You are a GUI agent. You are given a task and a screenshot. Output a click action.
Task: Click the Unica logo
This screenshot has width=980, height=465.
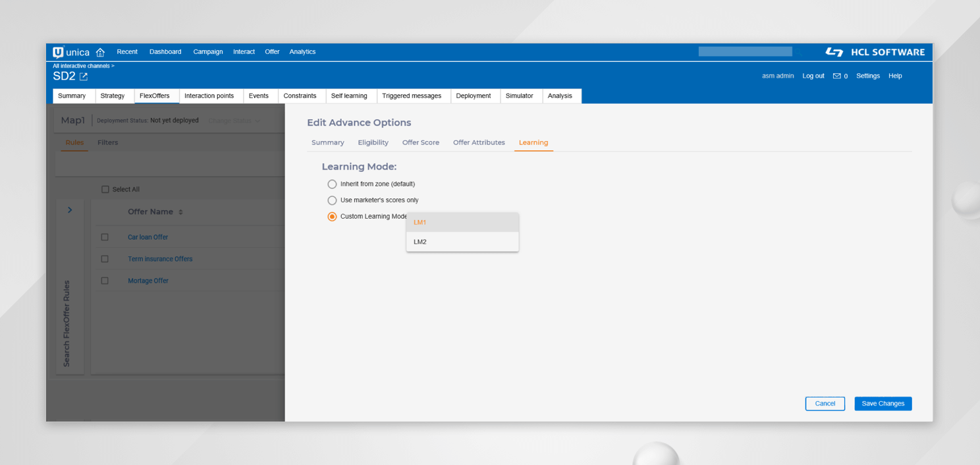click(71, 52)
